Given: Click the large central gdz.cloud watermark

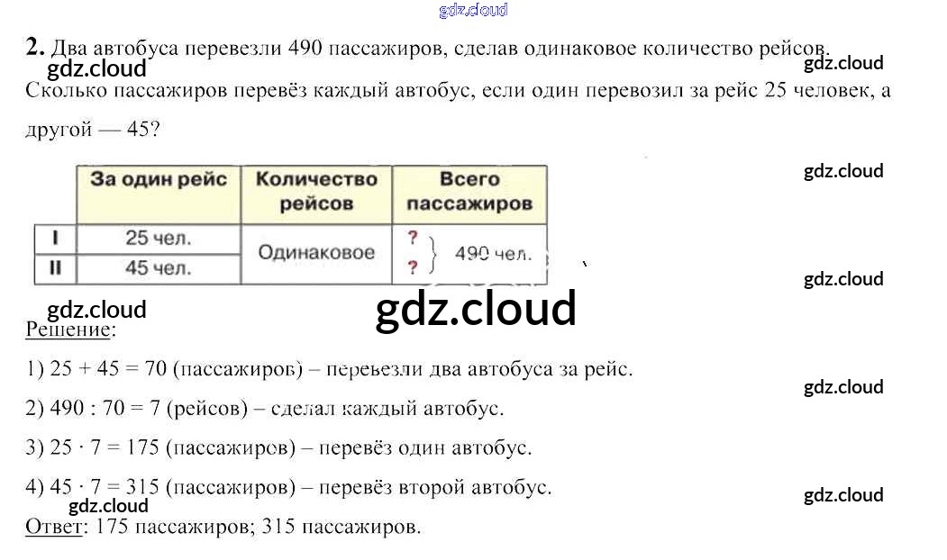Looking at the screenshot, I should [x=475, y=309].
